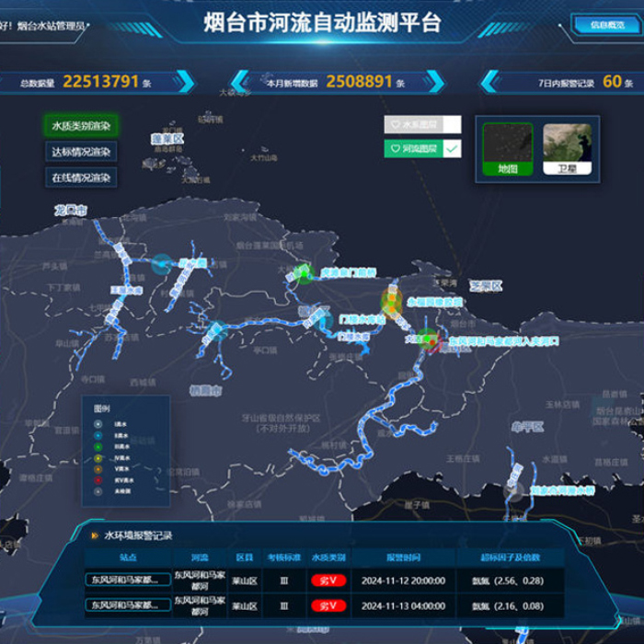Image resolution: width=644 pixels, height=644 pixels.
Task: Choose the 地图 basemap thumbnail
Action: click(508, 149)
